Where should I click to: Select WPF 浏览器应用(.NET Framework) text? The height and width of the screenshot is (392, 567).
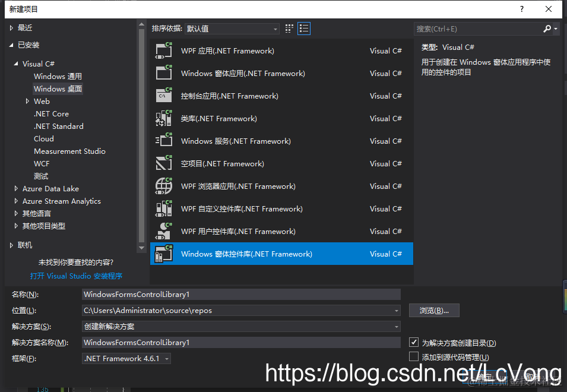(238, 186)
